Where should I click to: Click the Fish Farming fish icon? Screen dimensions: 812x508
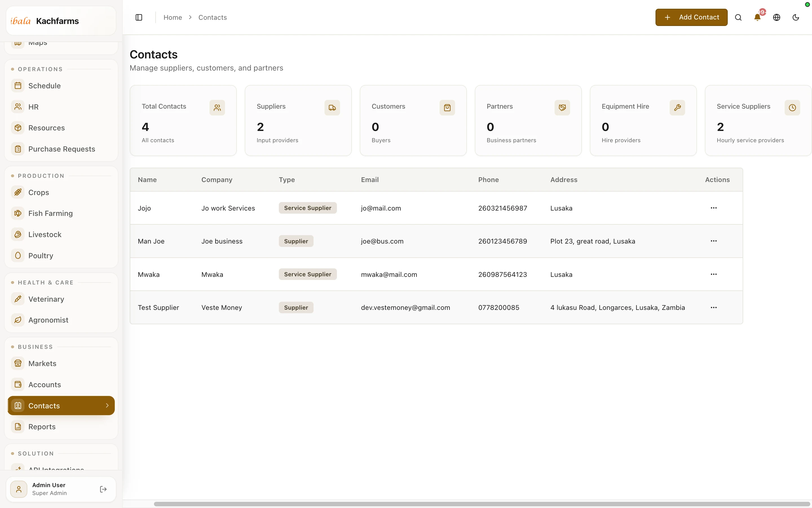point(18,213)
